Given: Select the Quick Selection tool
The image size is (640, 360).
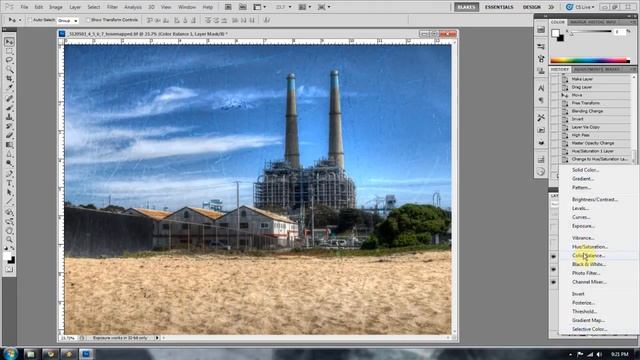Looking at the screenshot, I should tap(9, 69).
